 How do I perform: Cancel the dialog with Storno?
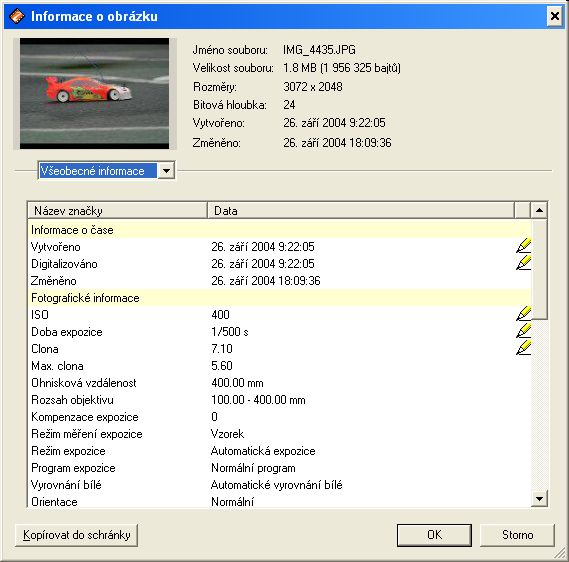[x=517, y=535]
